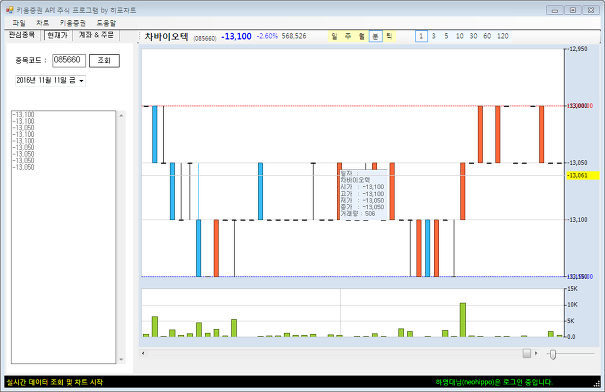Choose the 120 interval button
This screenshot has height=392, width=605.
(503, 36)
